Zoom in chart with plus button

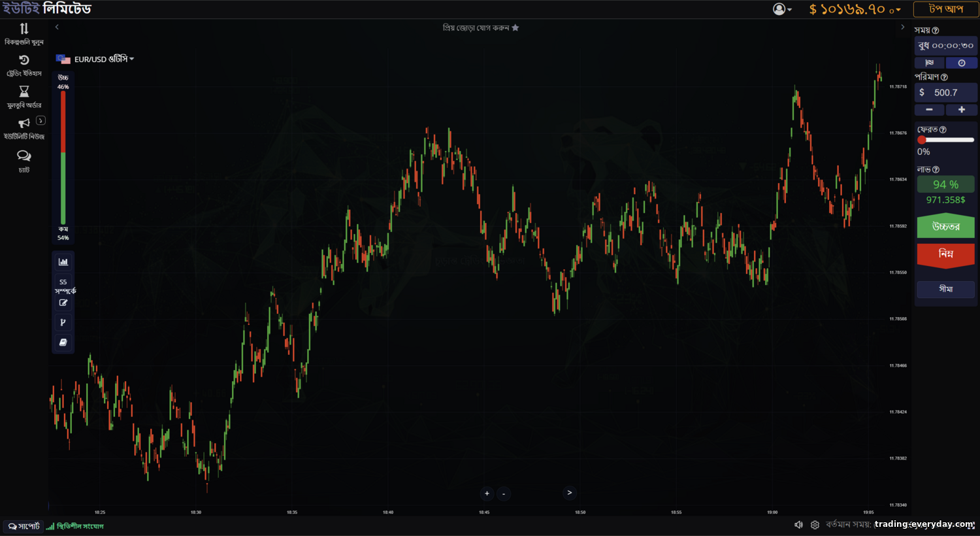pos(487,494)
